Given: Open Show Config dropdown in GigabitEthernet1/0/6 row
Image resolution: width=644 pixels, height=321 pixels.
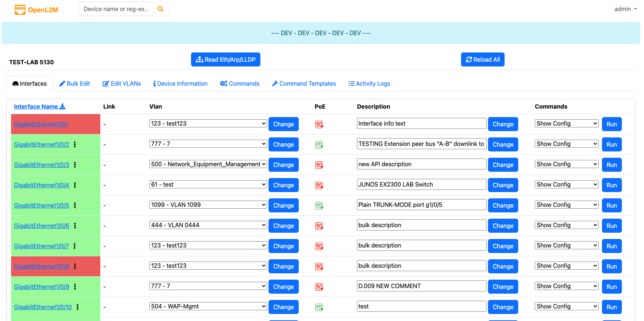Looking at the screenshot, I should coord(567,225).
